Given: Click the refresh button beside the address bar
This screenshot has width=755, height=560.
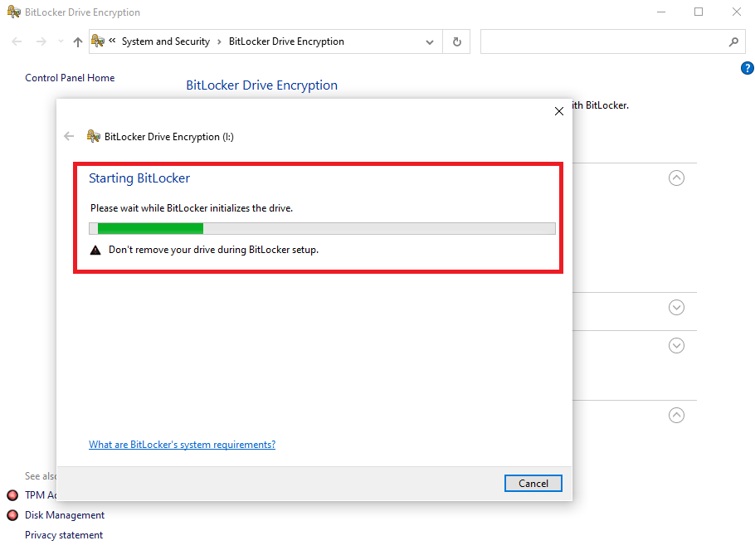Looking at the screenshot, I should point(456,41).
